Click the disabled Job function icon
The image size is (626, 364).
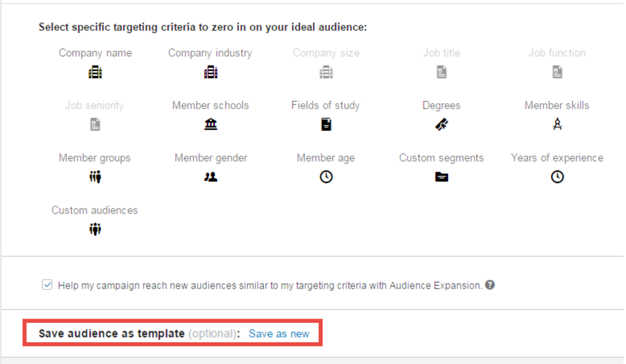pos(557,72)
